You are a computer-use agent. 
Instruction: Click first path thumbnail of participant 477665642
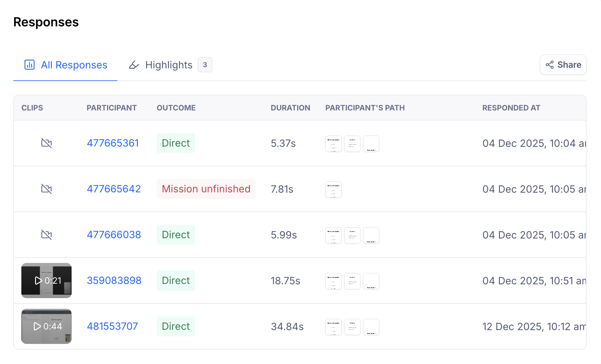tap(333, 190)
